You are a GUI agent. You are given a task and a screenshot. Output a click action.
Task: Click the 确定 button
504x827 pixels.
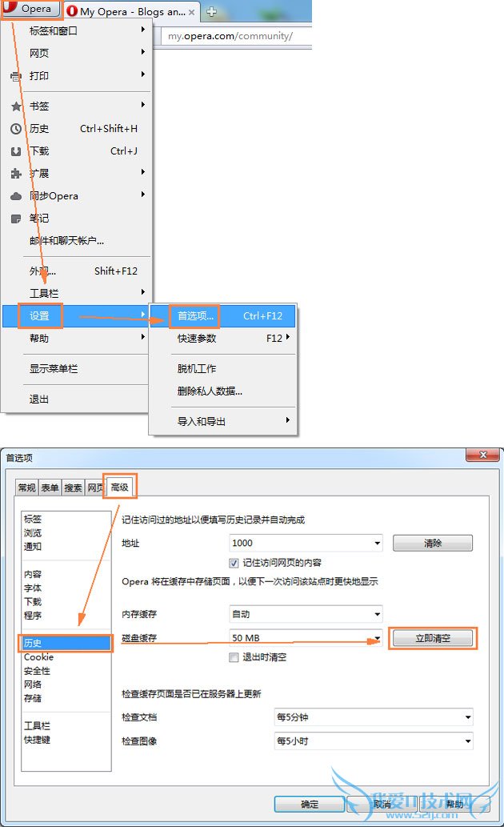point(310,805)
